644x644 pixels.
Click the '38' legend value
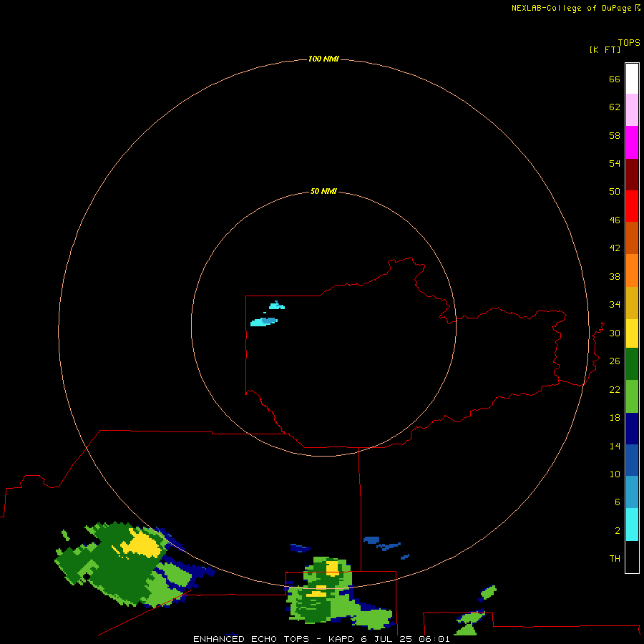coord(615,276)
